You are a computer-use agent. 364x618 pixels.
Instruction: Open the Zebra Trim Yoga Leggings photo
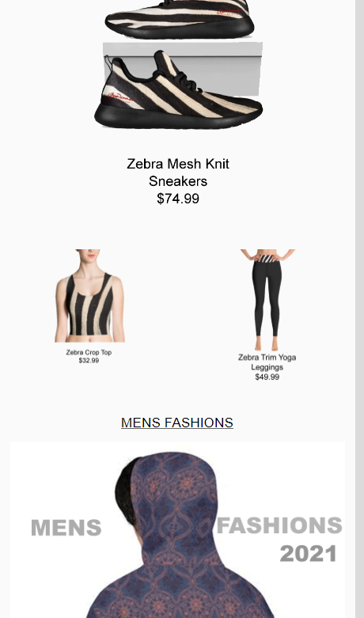point(267,300)
